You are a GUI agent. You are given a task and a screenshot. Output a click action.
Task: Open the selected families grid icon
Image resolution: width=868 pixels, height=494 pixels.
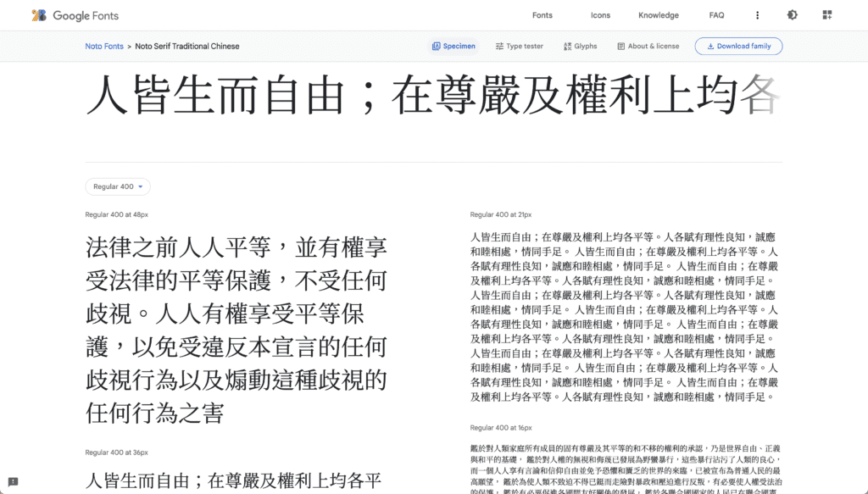[826, 15]
